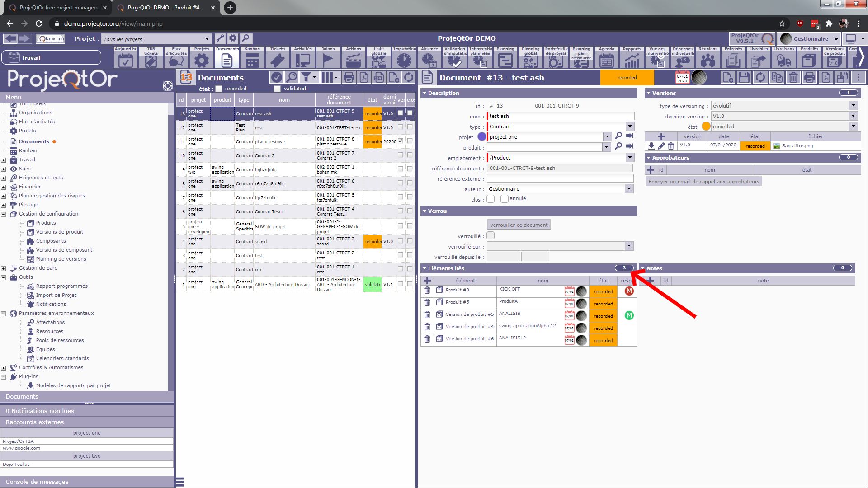
Task: Open the list filter funnel icon
Action: click(306, 78)
